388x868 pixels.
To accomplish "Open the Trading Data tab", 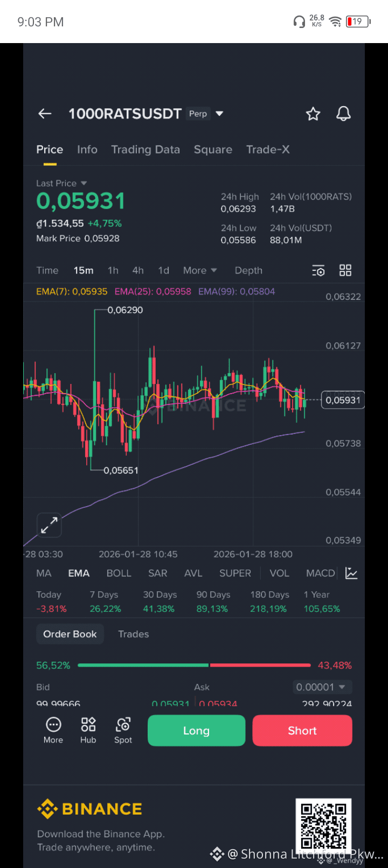I will point(145,150).
